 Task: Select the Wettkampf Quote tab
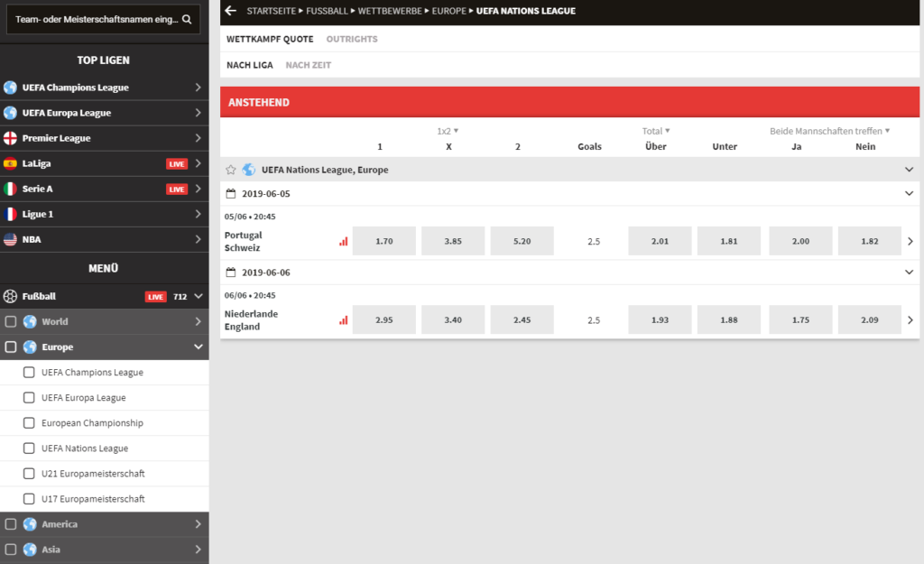(x=270, y=39)
